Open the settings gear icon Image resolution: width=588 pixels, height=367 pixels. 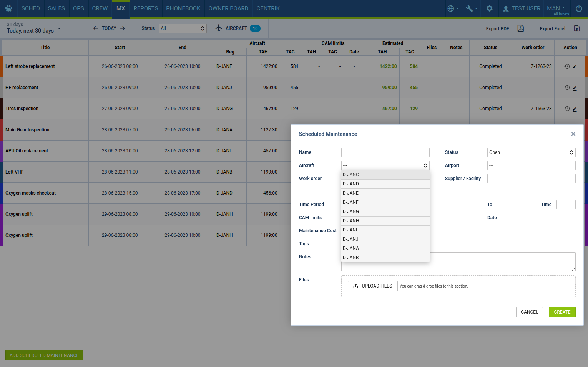pos(489,8)
